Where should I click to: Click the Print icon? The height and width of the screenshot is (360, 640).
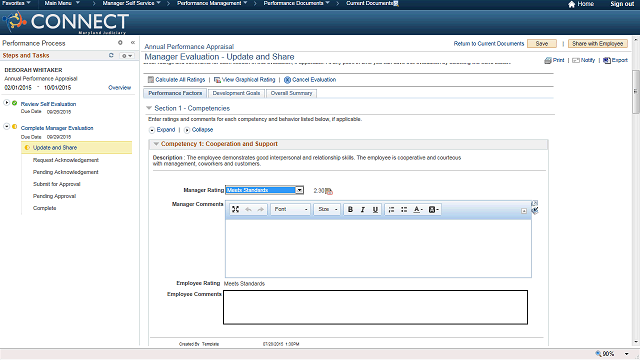(x=548, y=60)
